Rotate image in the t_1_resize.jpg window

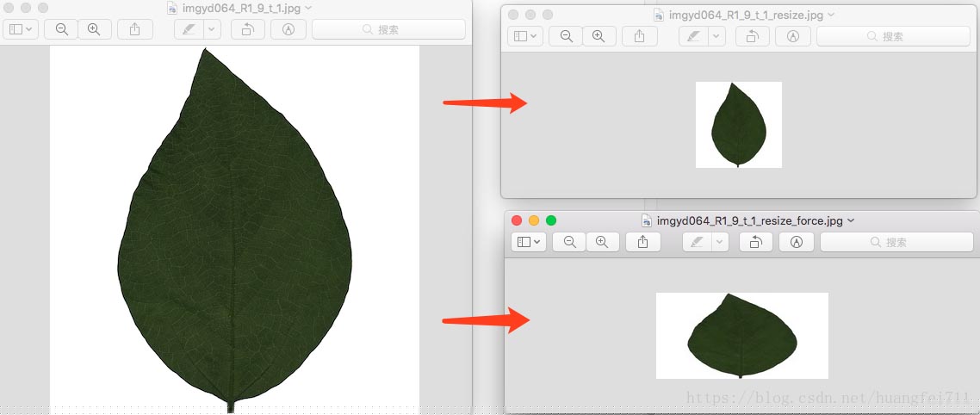coord(752,36)
